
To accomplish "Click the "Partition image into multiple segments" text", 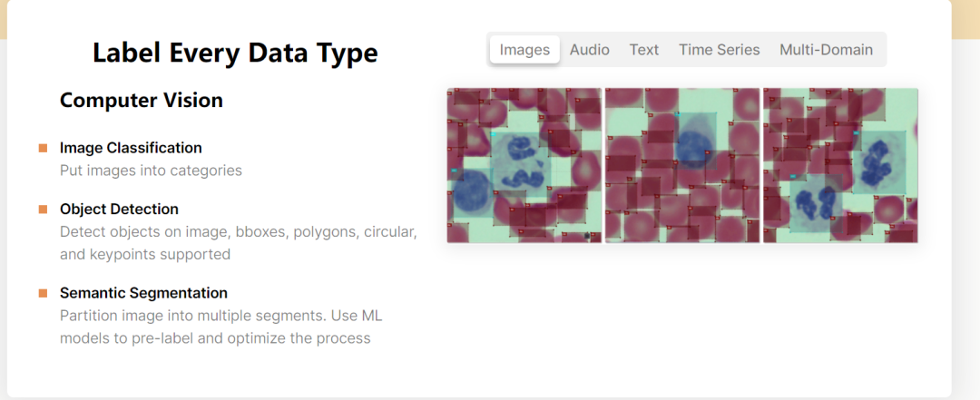I will coord(220,316).
